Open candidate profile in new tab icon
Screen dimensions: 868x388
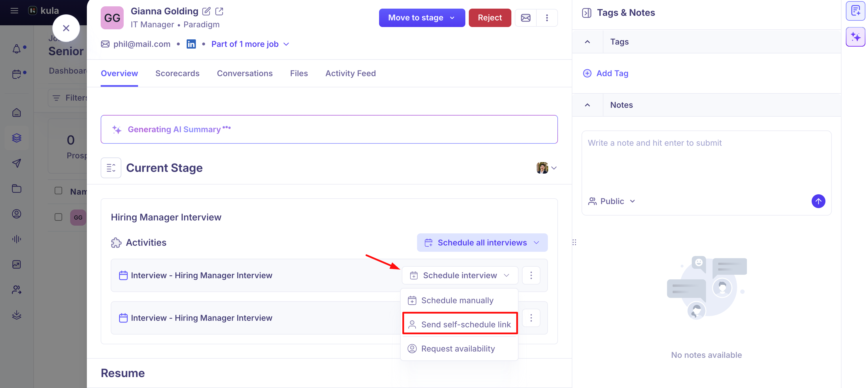(219, 11)
